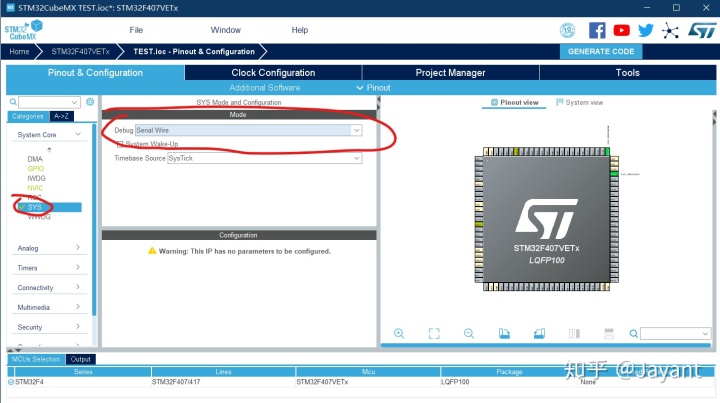Select the STM32F4 series table row
Image resolution: width=720 pixels, height=403 pixels.
(360, 382)
